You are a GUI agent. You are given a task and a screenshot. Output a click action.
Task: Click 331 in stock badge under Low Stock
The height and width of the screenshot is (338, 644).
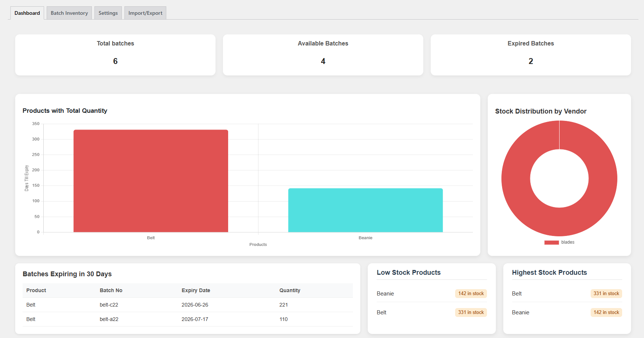pyautogui.click(x=471, y=312)
